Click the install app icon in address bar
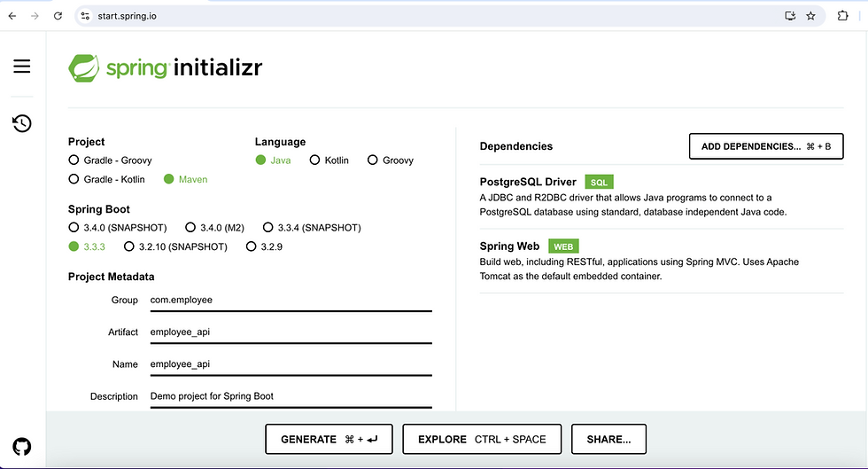Viewport: 868px width, 469px height. tap(791, 16)
